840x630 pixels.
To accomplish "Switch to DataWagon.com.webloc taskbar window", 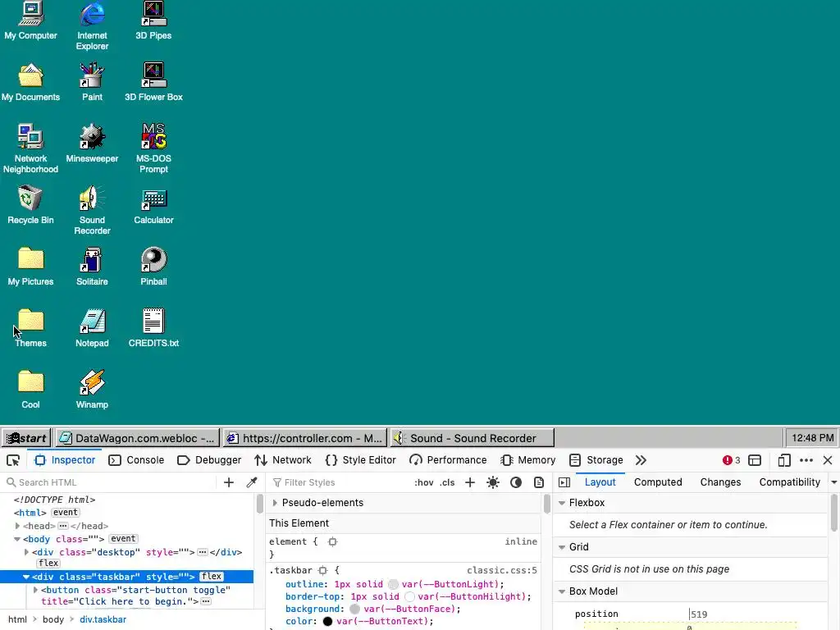I will (x=137, y=438).
